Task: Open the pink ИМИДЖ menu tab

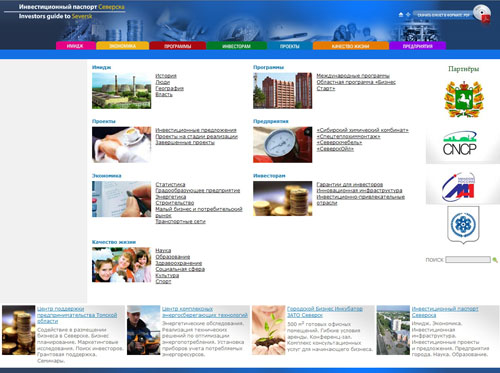Action: pyautogui.click(x=75, y=46)
